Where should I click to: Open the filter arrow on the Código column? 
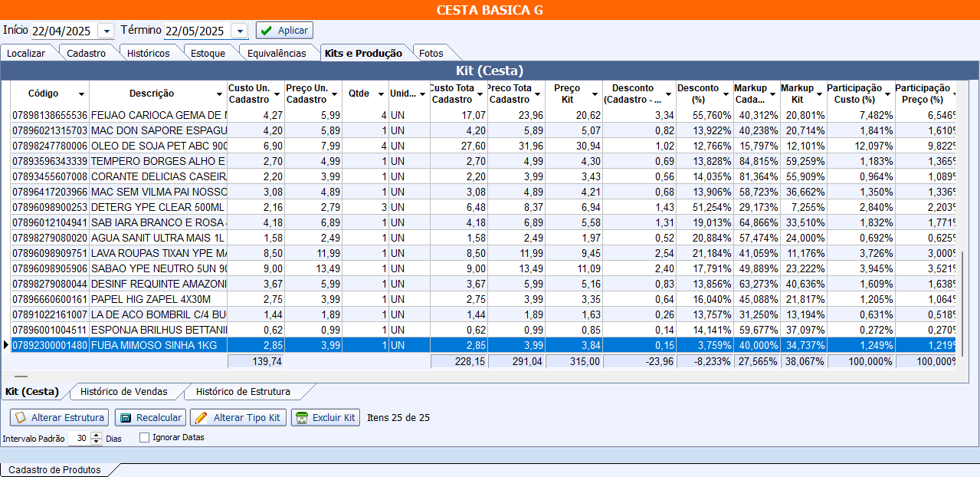(x=81, y=94)
